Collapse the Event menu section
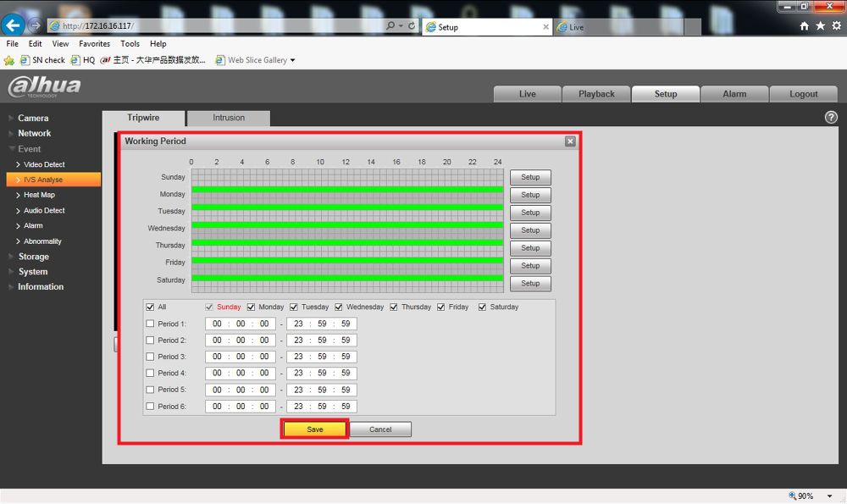Screen dimensions: 847x504 (x=29, y=148)
